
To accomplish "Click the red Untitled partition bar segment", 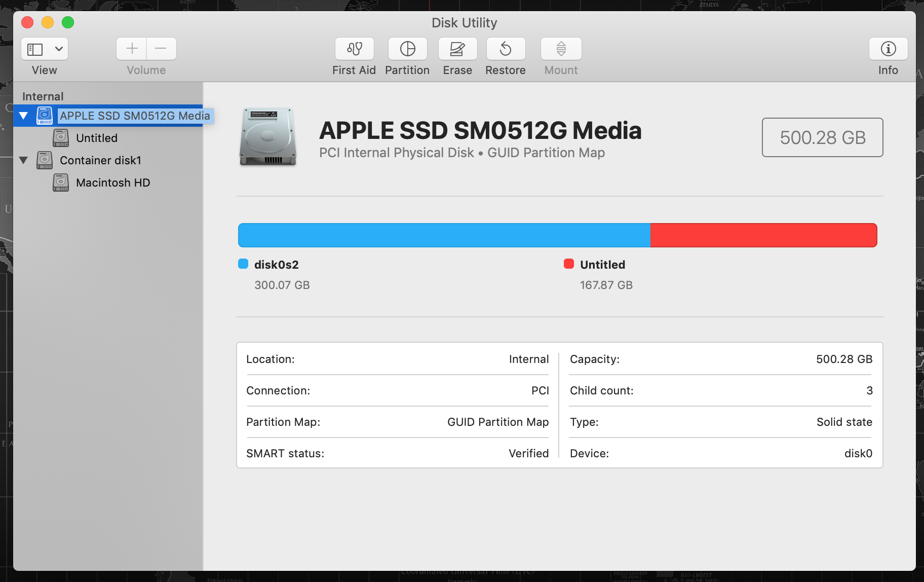I will (764, 235).
